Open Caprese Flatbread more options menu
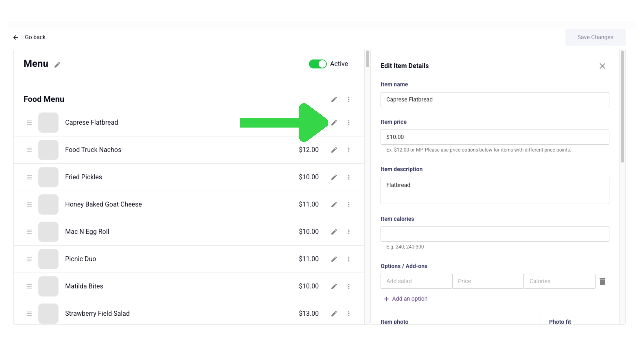644x362 pixels. pos(349,123)
